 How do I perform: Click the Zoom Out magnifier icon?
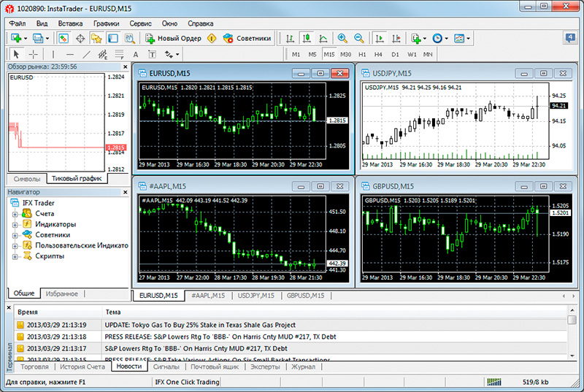[x=358, y=38]
